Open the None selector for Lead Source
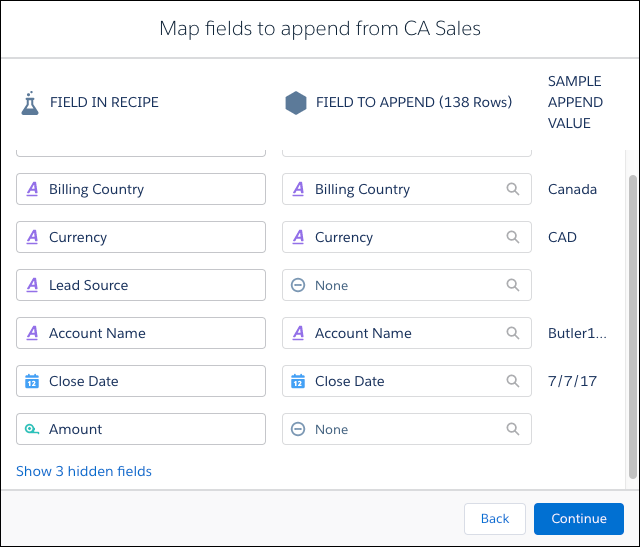Viewport: 640px width, 547px height. click(407, 285)
